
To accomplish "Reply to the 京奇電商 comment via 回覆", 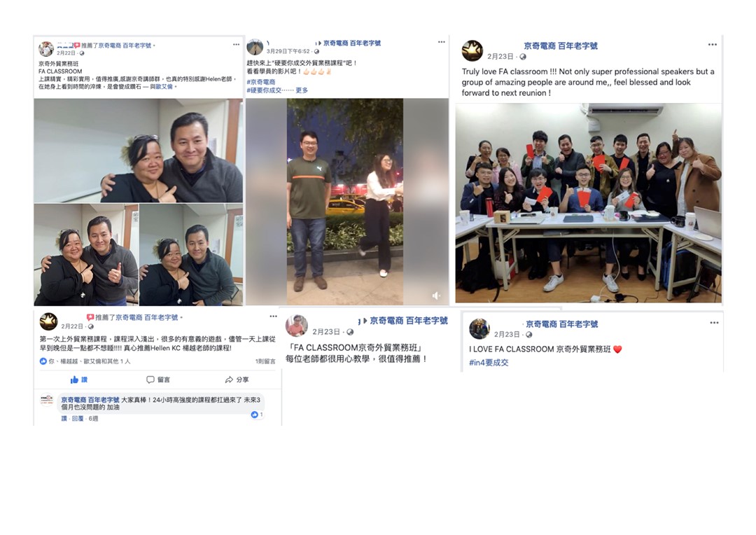I will pyautogui.click(x=78, y=419).
